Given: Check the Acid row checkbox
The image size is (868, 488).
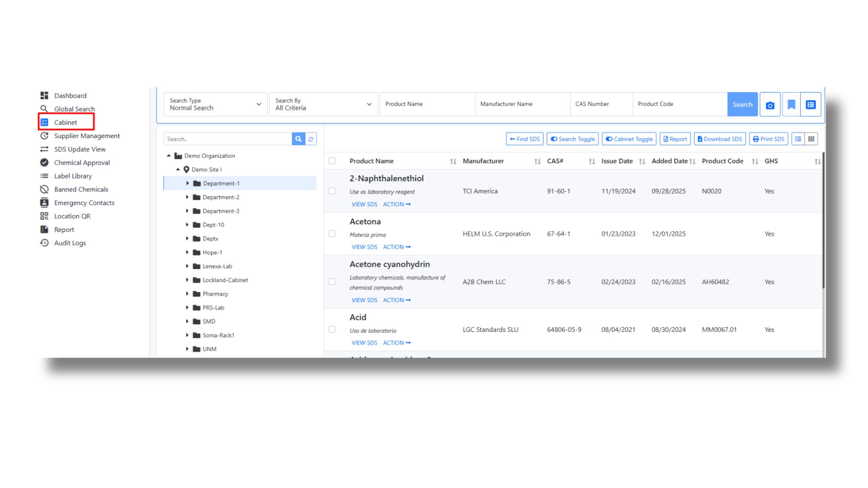Looking at the screenshot, I should [332, 329].
